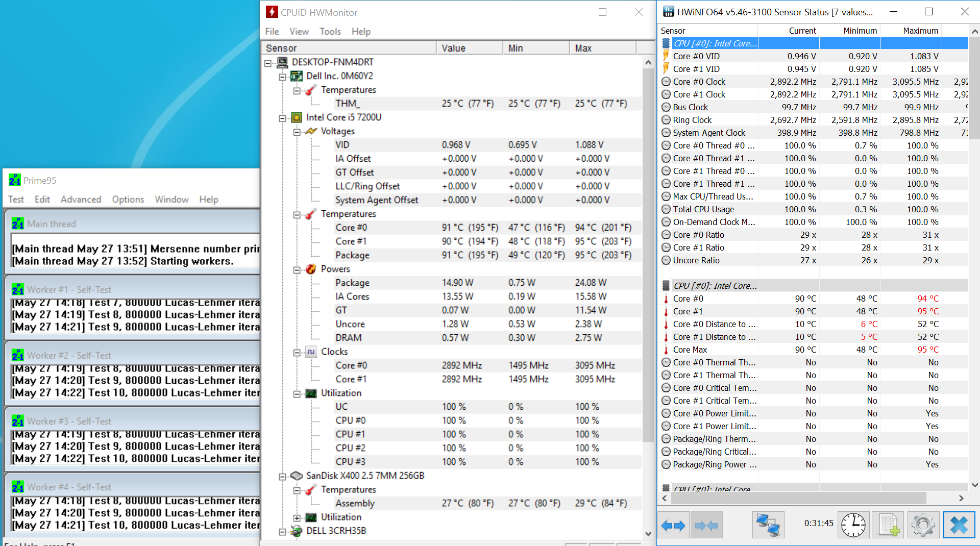The image size is (980, 546).
Task: Click first CPU [#0] chip icon in HWiNFO
Action: (x=666, y=43)
